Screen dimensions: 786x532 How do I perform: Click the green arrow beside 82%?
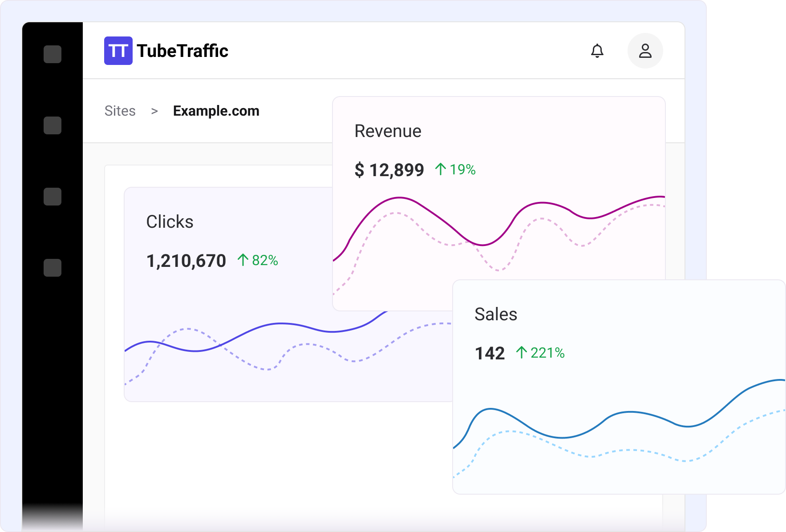(243, 260)
